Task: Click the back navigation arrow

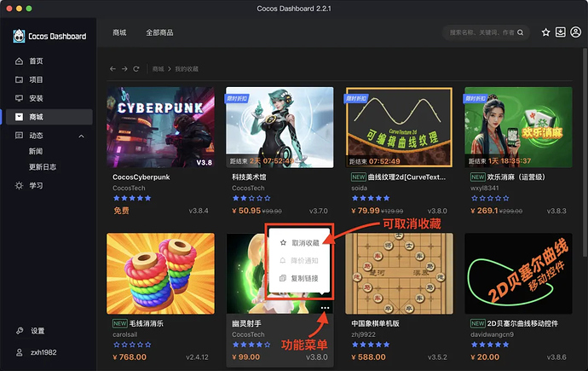Action: coord(112,69)
